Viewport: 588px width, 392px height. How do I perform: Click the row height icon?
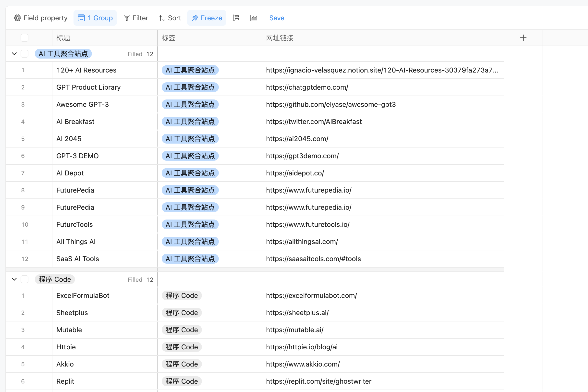pyautogui.click(x=236, y=18)
